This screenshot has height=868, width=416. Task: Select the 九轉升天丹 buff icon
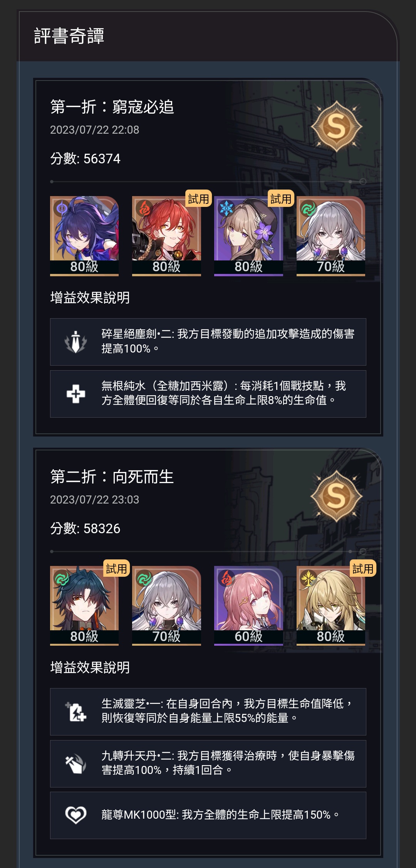click(75, 764)
